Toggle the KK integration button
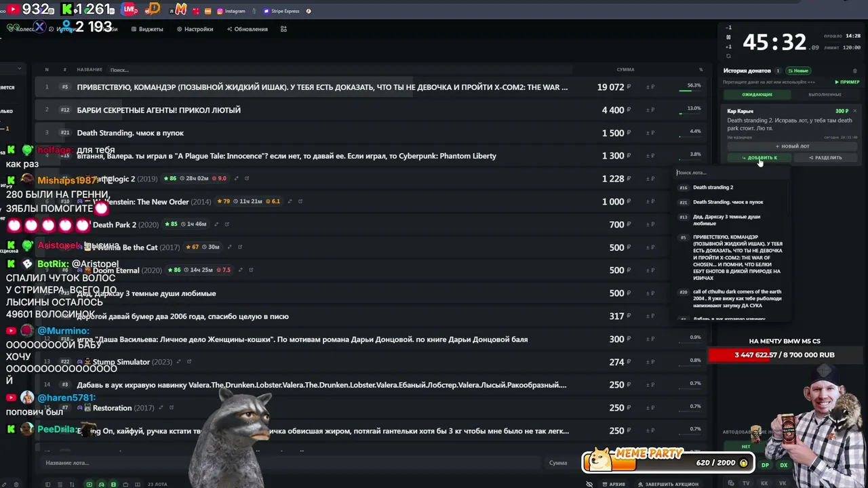 764,483
